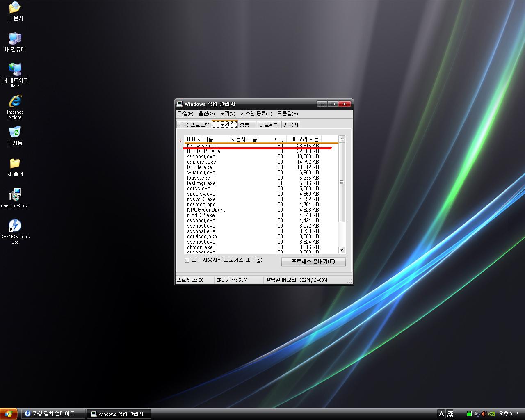Sort by the 메모리 사용 column header
525x420 pixels.
click(304, 139)
